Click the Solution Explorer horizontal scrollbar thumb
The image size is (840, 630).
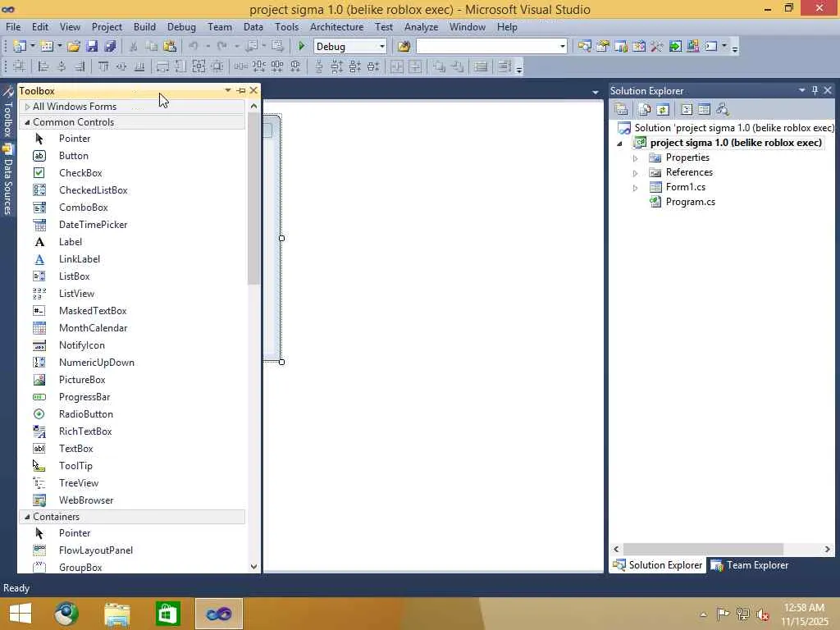pyautogui.click(x=703, y=549)
